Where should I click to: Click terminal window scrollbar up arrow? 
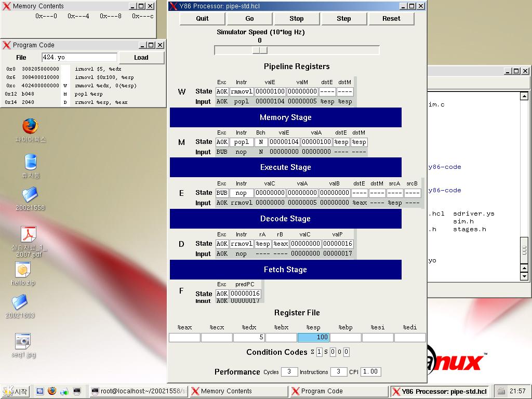click(524, 96)
